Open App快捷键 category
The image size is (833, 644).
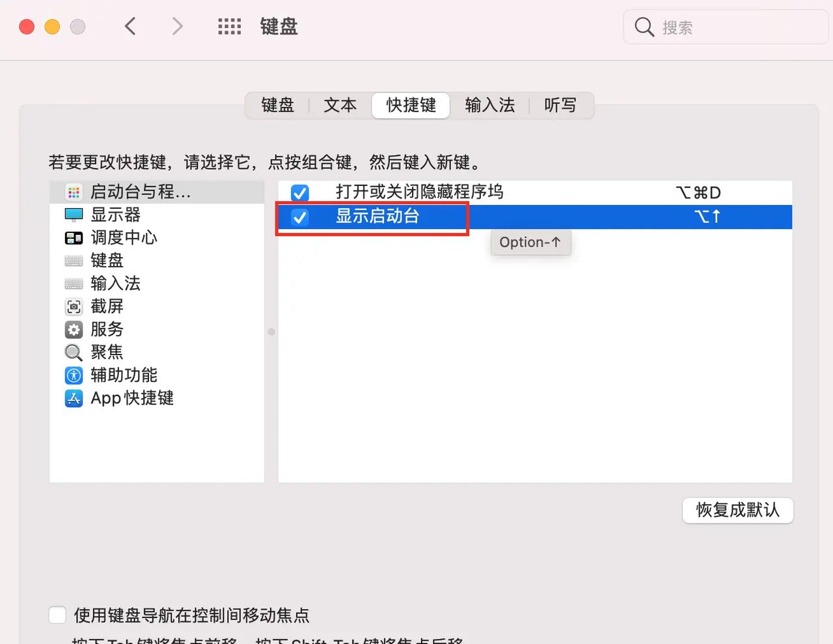point(132,398)
